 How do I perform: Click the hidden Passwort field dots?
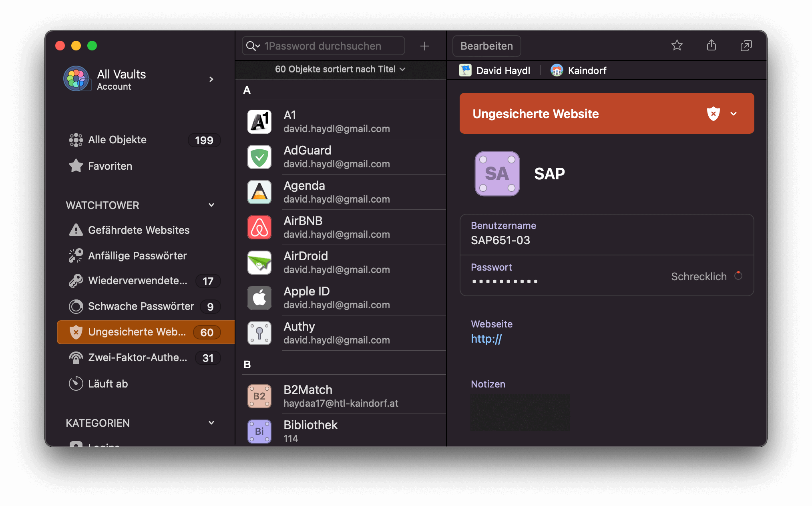tap(504, 281)
